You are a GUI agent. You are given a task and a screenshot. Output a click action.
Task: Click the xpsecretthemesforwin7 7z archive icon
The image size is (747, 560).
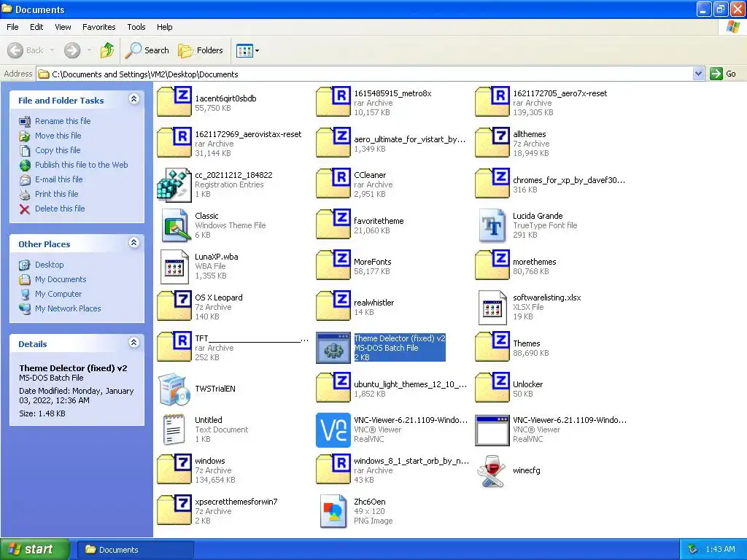(x=174, y=510)
